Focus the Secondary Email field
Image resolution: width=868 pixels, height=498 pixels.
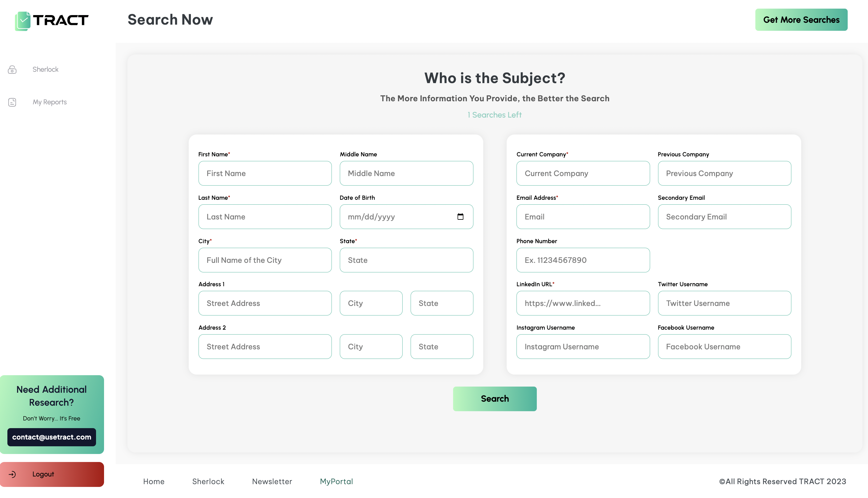[x=724, y=216]
